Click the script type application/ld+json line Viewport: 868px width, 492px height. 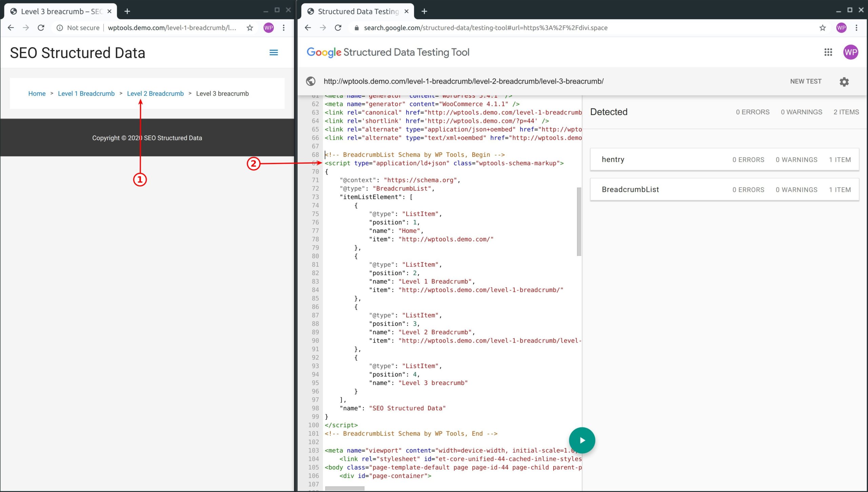444,163
